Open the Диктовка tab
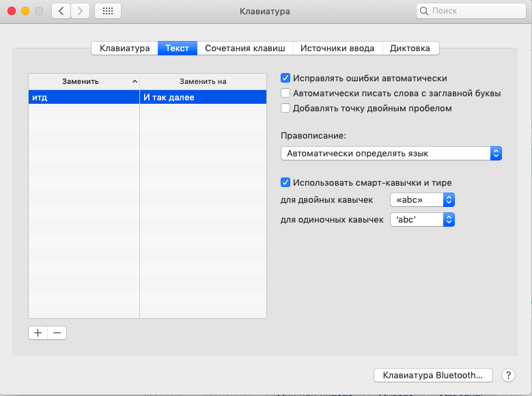The width and height of the screenshot is (532, 396). click(410, 48)
